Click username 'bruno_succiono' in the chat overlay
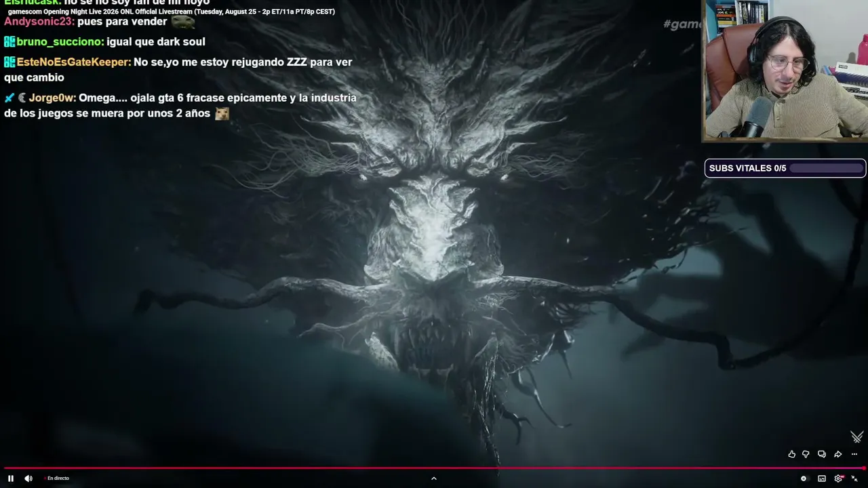The height and width of the screenshot is (488, 868). pos(60,42)
